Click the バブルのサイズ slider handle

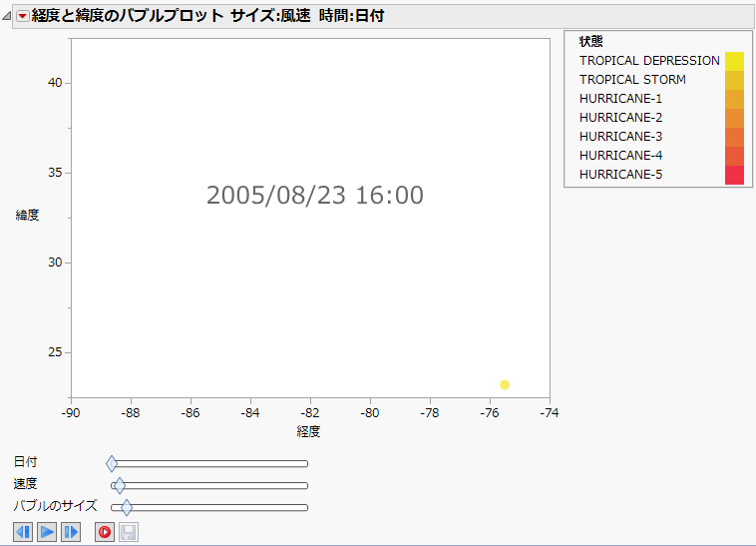[x=127, y=507]
